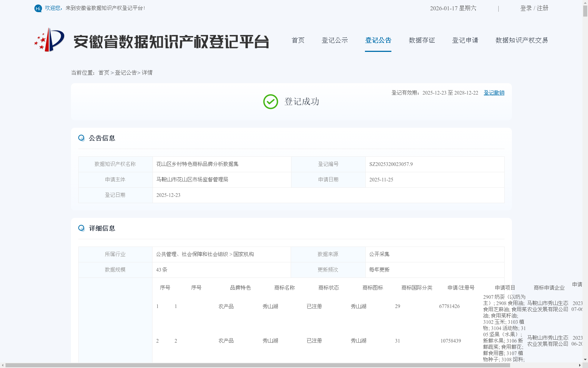
Task: Click the registration date 2025-12-23 cell
Action: (x=328, y=195)
